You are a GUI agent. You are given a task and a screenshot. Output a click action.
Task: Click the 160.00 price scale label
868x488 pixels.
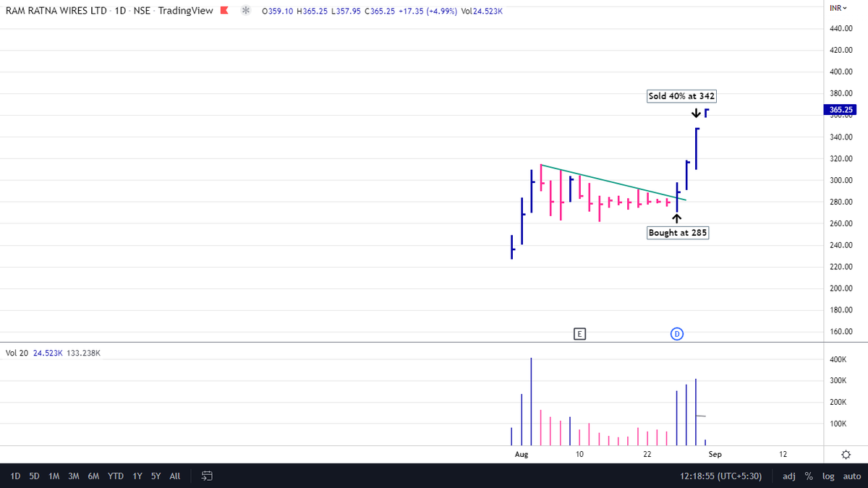tap(841, 332)
